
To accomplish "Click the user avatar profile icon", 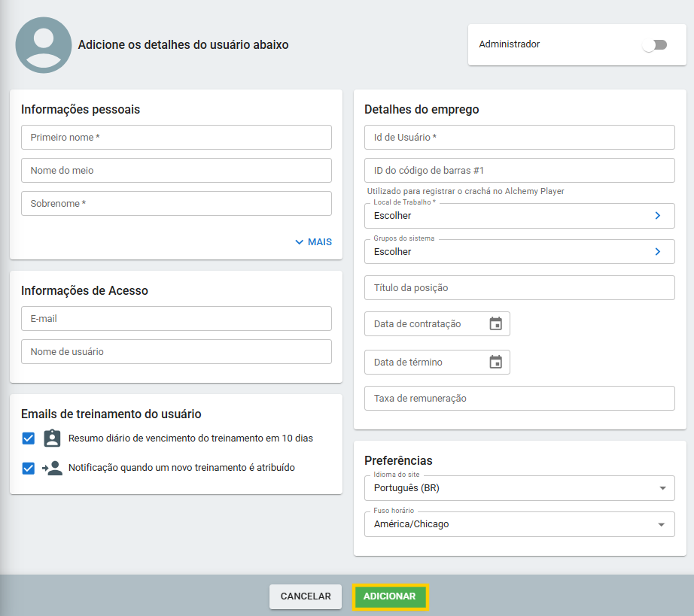I will point(44,45).
